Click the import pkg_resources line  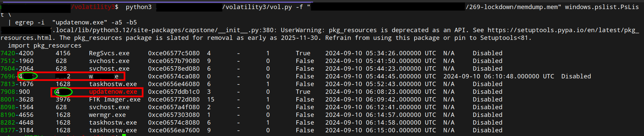coord(44,46)
